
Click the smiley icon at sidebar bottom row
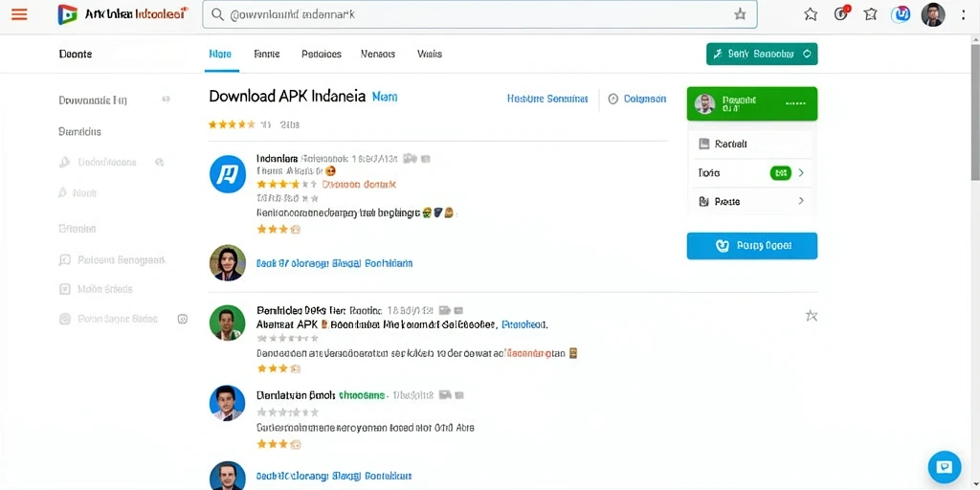[x=183, y=319]
